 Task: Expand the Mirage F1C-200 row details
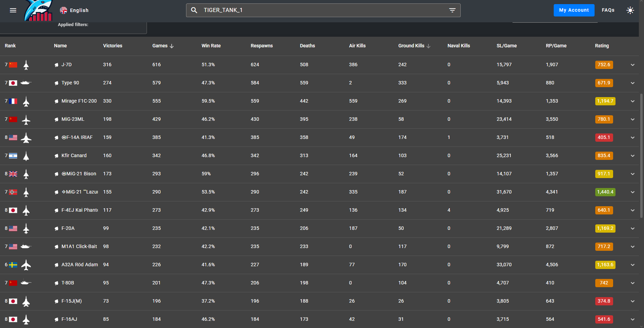632,101
